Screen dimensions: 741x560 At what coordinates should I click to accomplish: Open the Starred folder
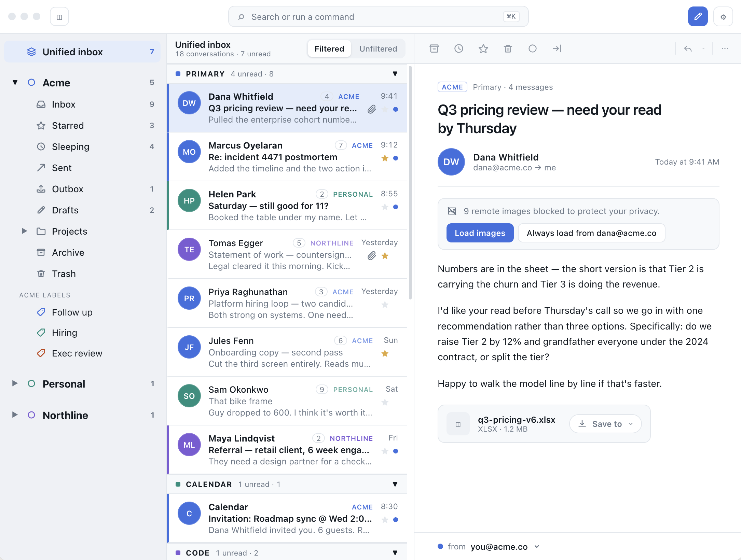click(x=82, y=125)
